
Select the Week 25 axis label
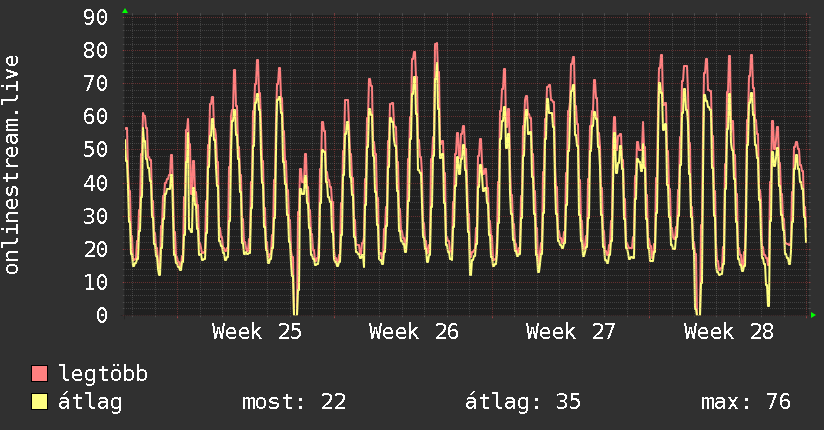pos(257,332)
